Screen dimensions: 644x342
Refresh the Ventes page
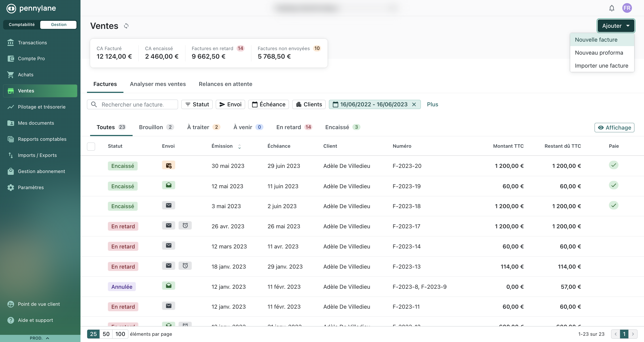(126, 26)
